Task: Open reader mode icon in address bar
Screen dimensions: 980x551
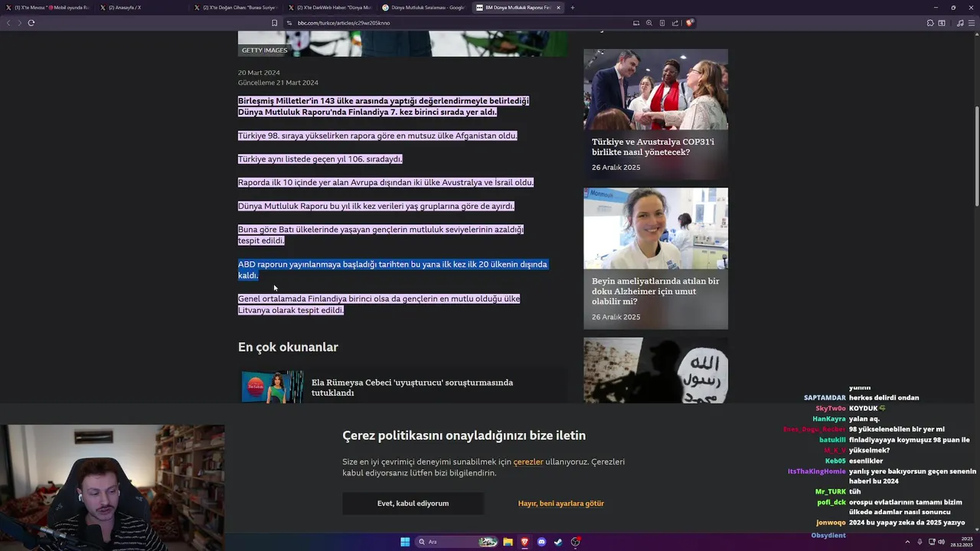Action: (x=662, y=23)
